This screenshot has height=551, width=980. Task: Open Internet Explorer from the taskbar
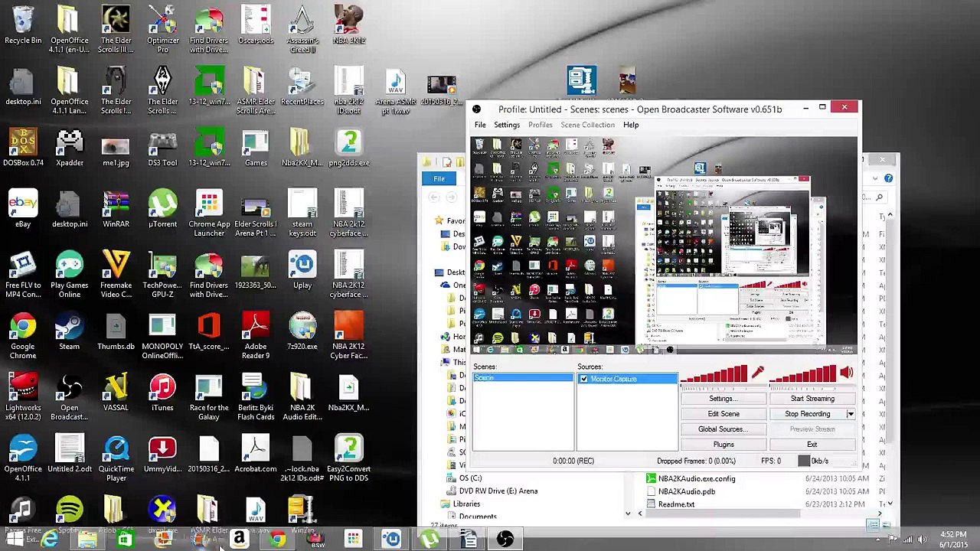(50, 540)
